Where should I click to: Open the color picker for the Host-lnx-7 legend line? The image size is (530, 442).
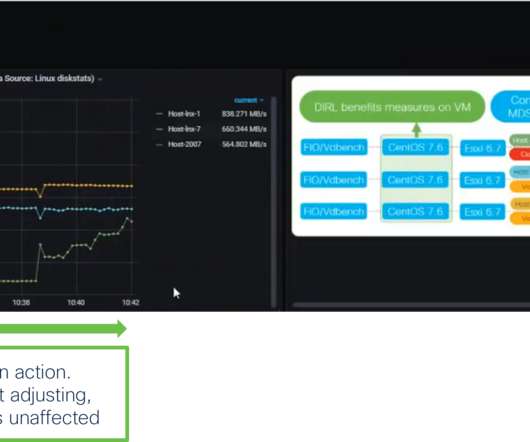coord(159,129)
